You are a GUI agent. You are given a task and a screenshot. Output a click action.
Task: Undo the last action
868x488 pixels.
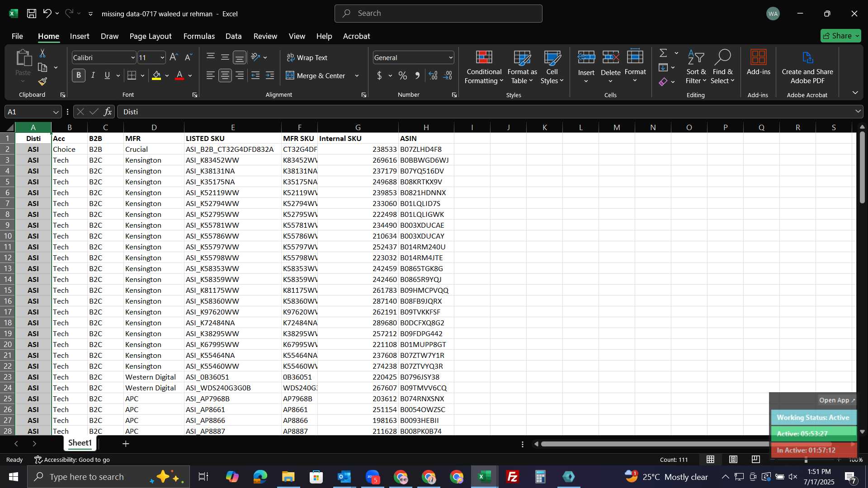click(x=47, y=14)
